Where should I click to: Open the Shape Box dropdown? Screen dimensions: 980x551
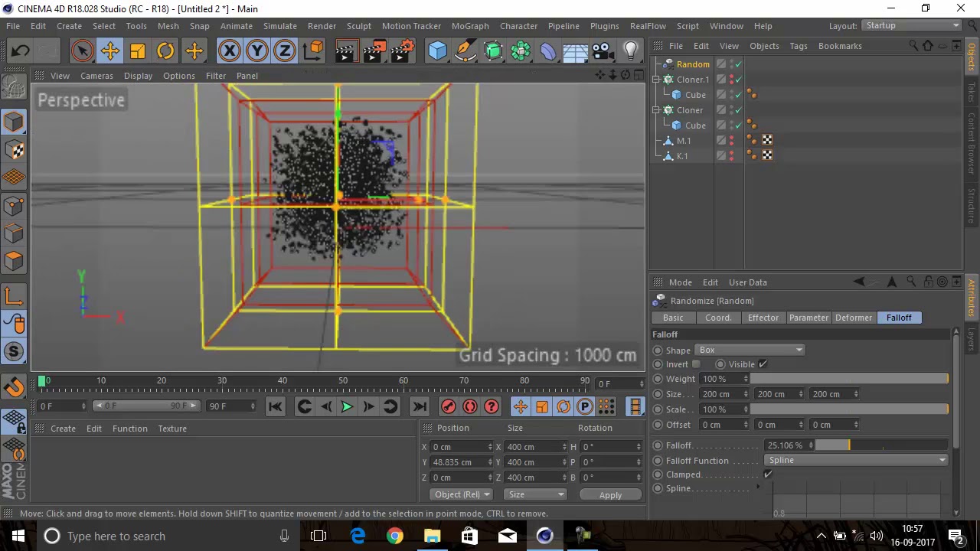coord(750,350)
